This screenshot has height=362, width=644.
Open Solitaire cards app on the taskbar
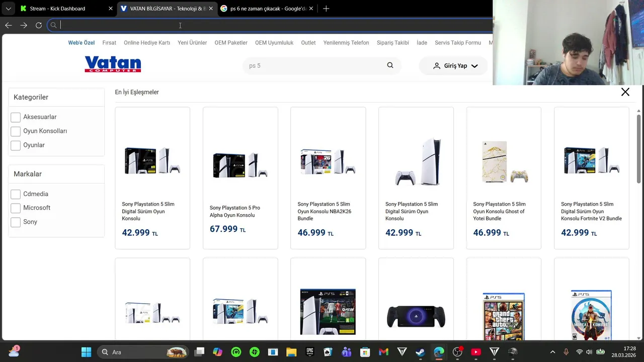[329, 352]
